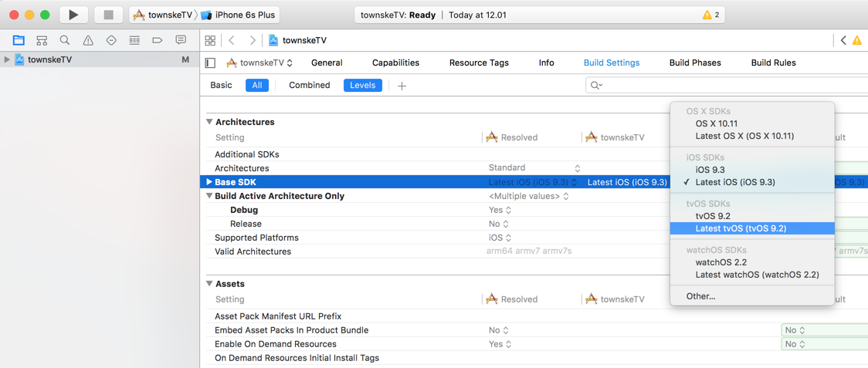Click the yellow warning indicator showing 2
Viewport: 868px width, 368px height.
coord(710,15)
